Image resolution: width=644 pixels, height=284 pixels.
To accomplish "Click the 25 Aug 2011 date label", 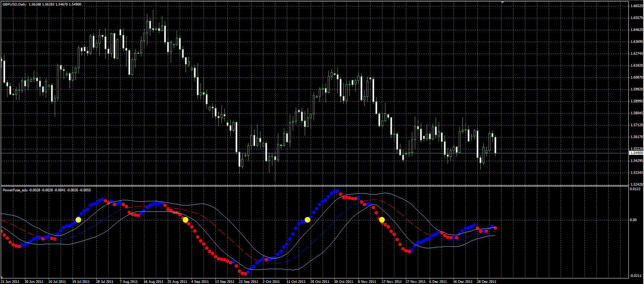I will (177, 282).
